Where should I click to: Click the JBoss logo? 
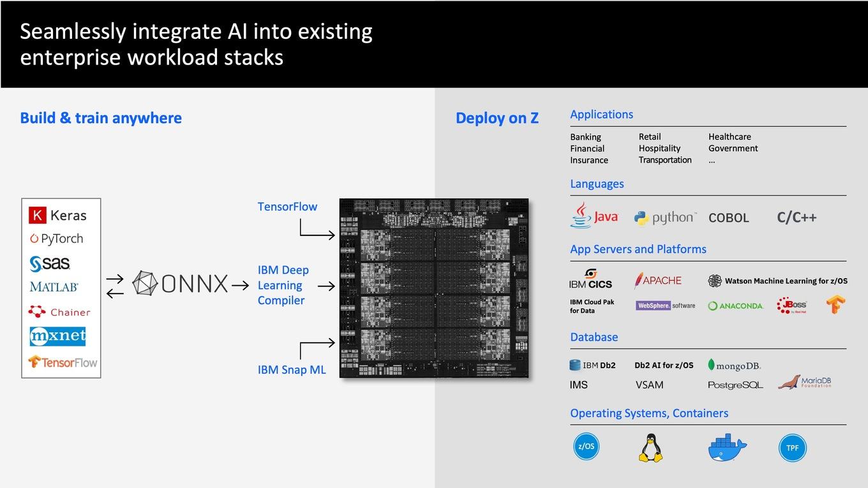point(792,306)
